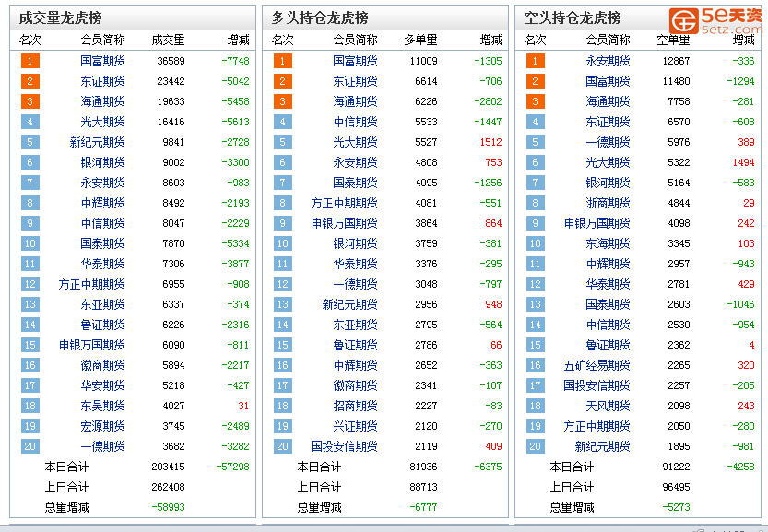768x532 pixels.
Task: Open 新纪元期货 link in 空头持仓龙虎榜 table
Action: click(602, 446)
